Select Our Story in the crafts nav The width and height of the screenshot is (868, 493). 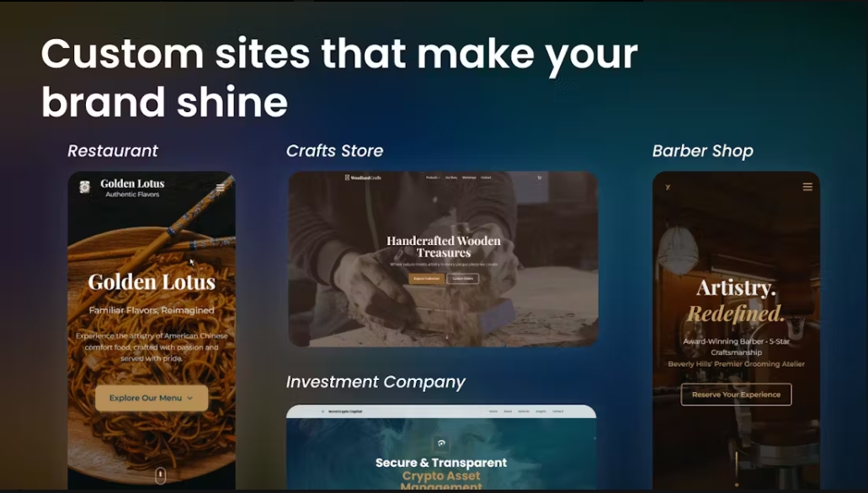pos(451,178)
